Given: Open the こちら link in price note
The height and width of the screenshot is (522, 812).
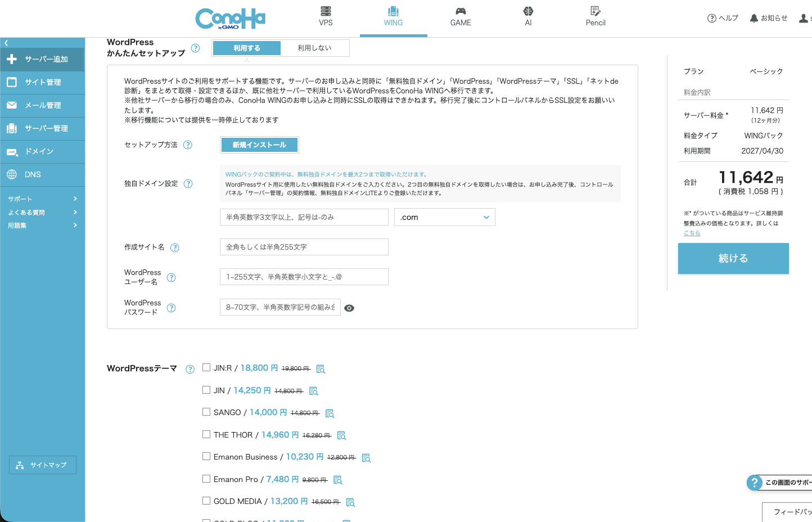Looking at the screenshot, I should click(x=692, y=233).
